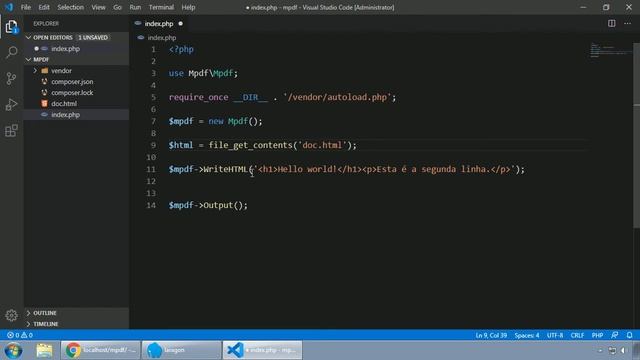Open the Terminal menu

161,7
